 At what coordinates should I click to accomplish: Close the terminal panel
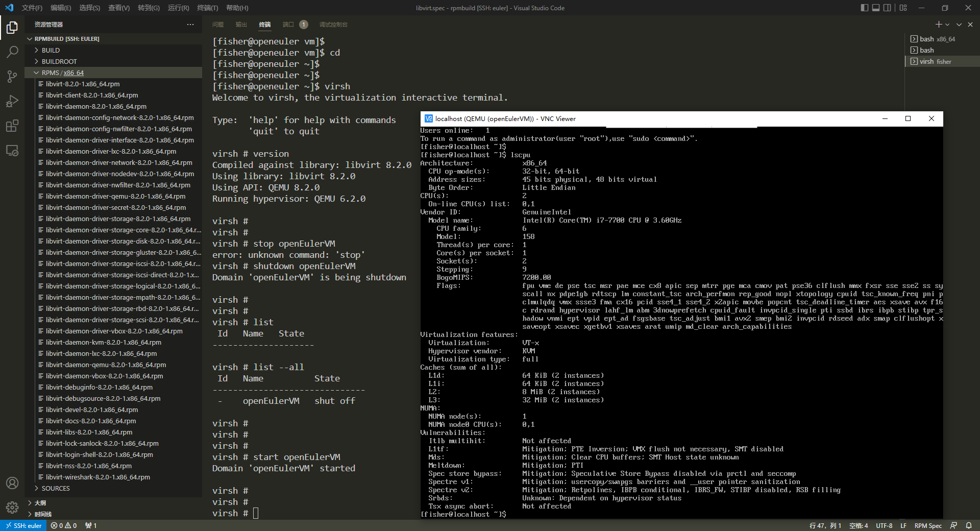click(x=970, y=25)
